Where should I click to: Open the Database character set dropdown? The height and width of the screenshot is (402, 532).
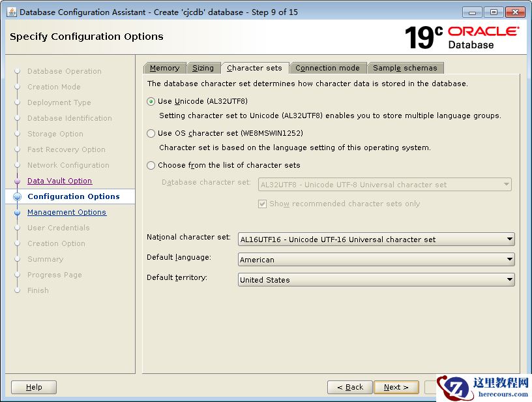[385, 185]
